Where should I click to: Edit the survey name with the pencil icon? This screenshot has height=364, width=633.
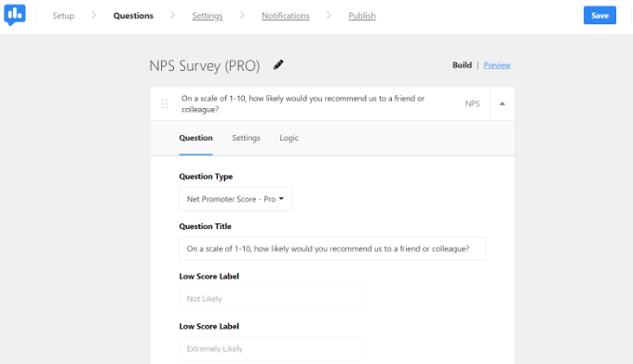coord(278,64)
